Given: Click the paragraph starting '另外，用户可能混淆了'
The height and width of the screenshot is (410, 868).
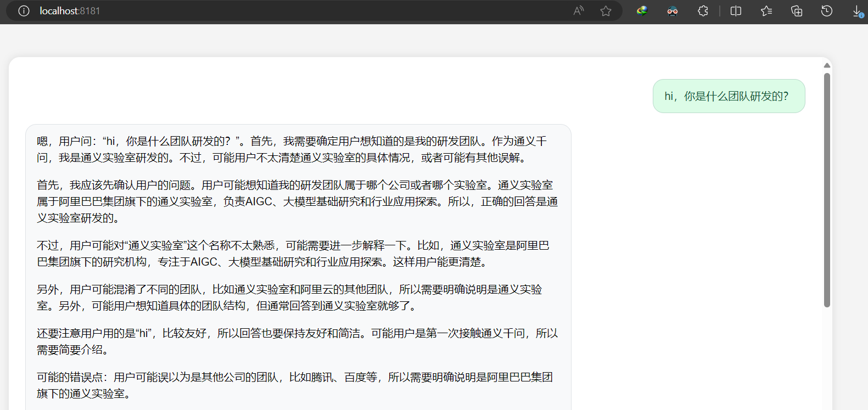Looking at the screenshot, I should coord(289,297).
